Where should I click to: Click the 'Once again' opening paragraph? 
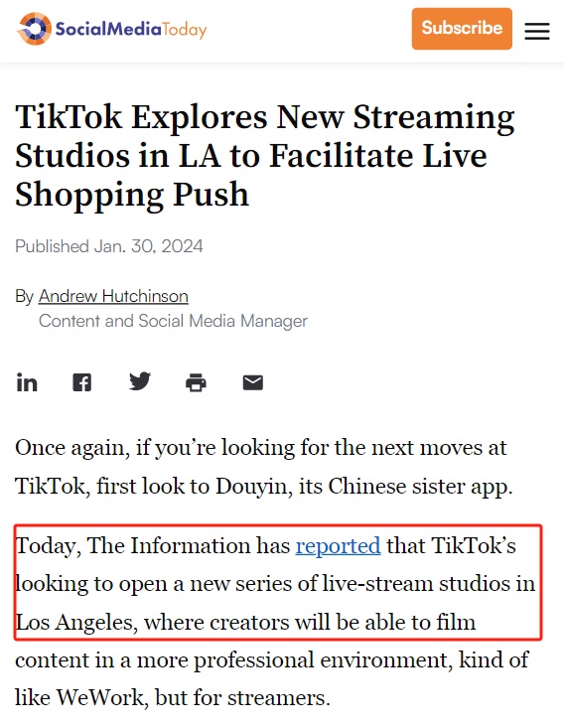pyautogui.click(x=264, y=467)
